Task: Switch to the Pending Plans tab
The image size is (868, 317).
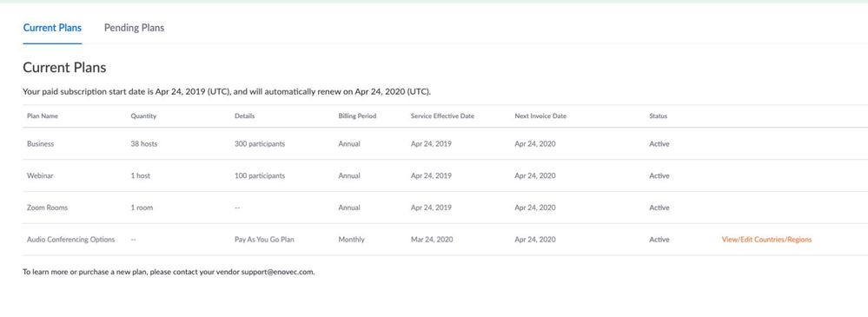Action: pos(134,28)
